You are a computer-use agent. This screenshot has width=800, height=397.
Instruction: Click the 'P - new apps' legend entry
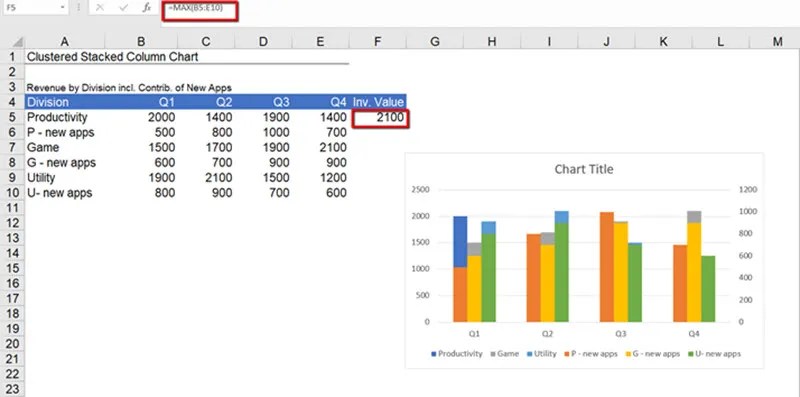click(x=591, y=354)
